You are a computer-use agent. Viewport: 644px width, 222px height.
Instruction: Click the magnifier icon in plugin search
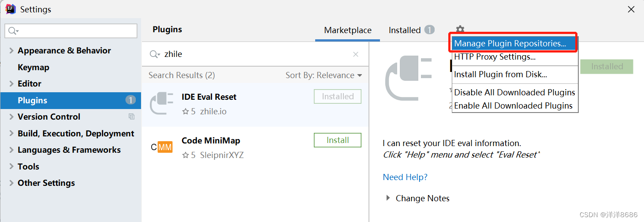pyautogui.click(x=155, y=54)
